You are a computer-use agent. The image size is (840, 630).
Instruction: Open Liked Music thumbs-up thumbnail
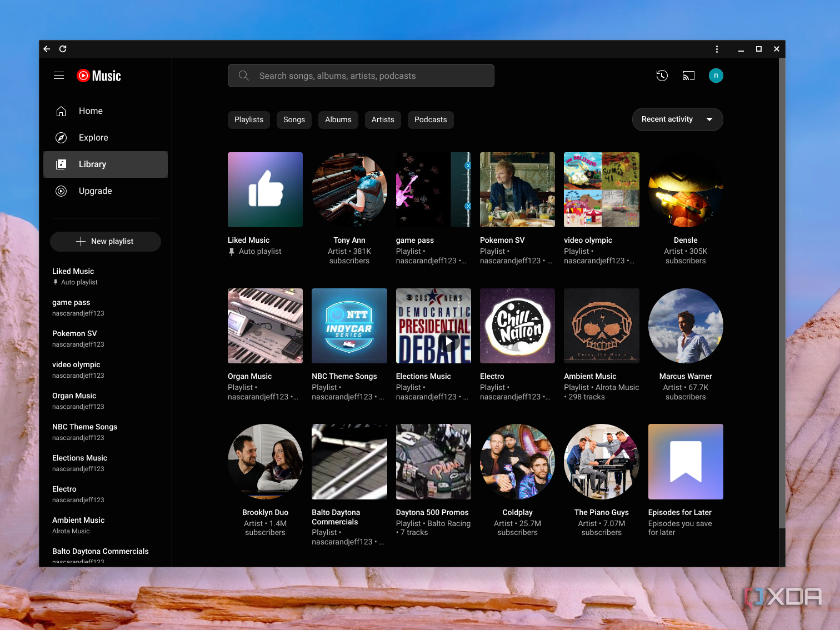coord(265,189)
